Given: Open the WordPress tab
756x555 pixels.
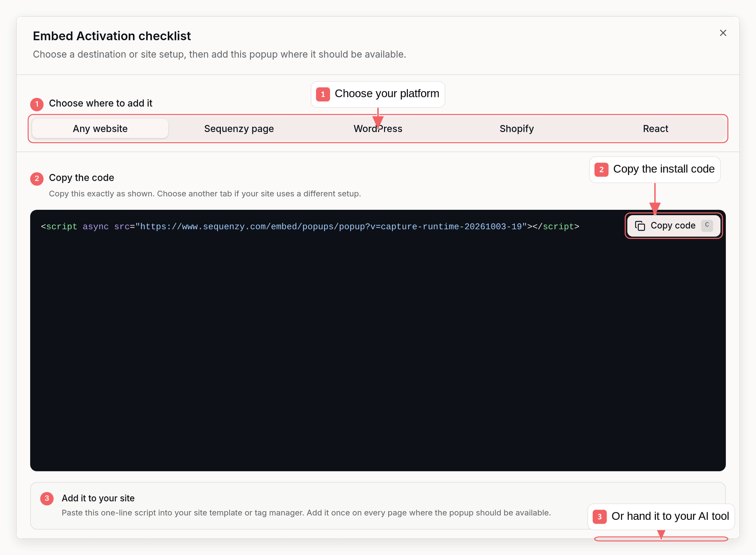Looking at the screenshot, I should 378,129.
